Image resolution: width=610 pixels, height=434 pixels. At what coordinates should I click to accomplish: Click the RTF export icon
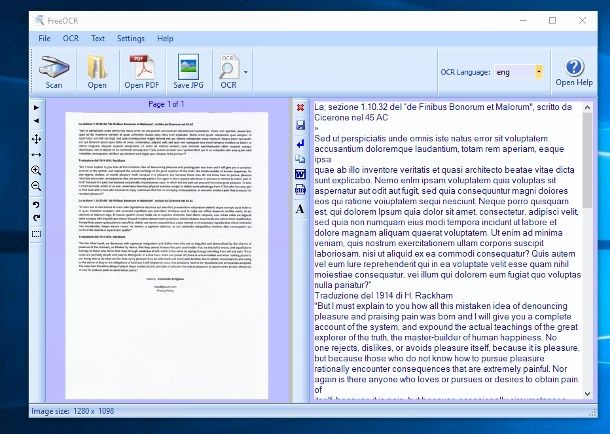(300, 189)
